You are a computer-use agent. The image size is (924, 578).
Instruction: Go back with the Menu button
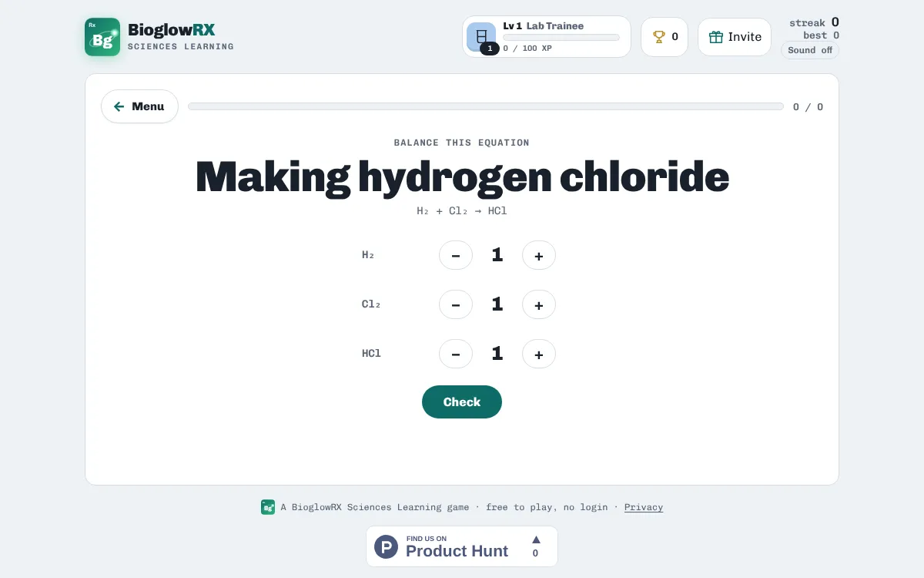139,106
